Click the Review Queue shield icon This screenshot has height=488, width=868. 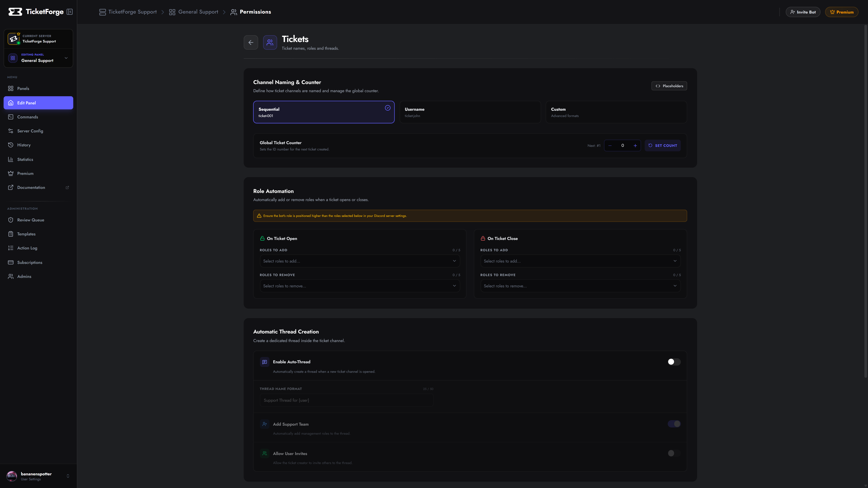(x=11, y=220)
